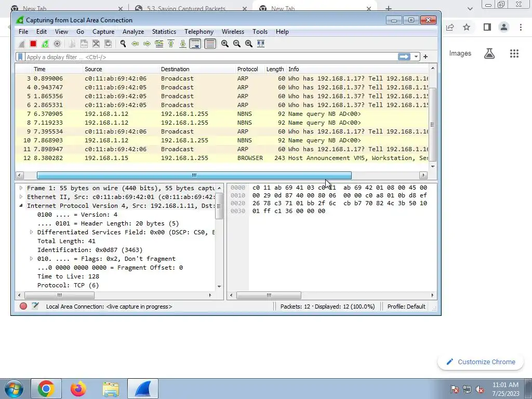Go to previous packet arrow
This screenshot has height=399, width=532.
tap(135, 44)
